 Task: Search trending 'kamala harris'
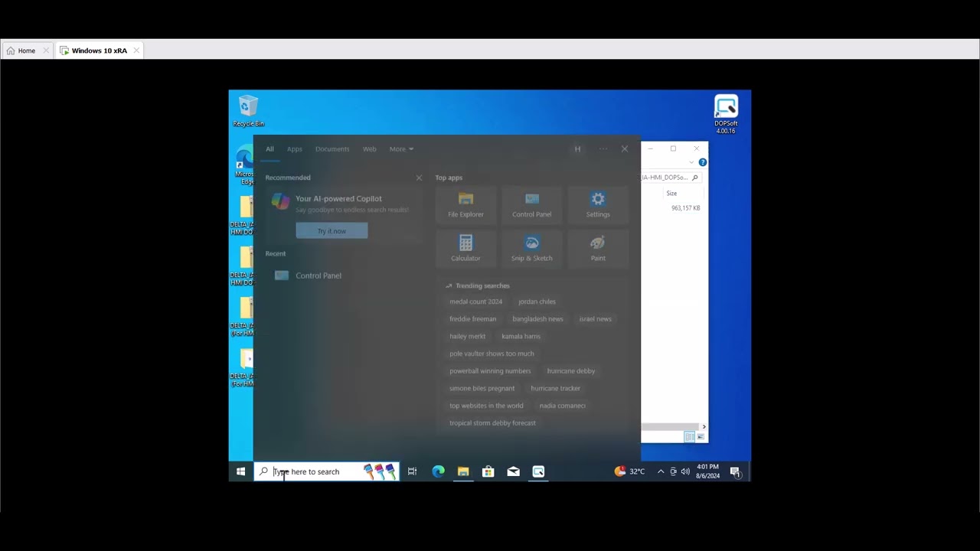pyautogui.click(x=521, y=336)
